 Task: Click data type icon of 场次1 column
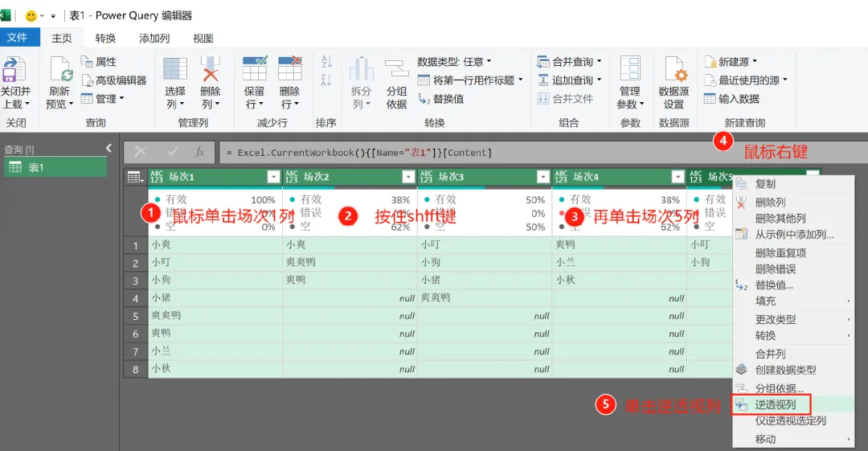click(157, 177)
